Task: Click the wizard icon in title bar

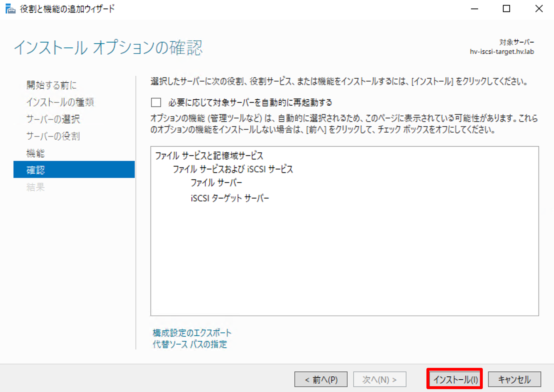Action: tap(10, 9)
